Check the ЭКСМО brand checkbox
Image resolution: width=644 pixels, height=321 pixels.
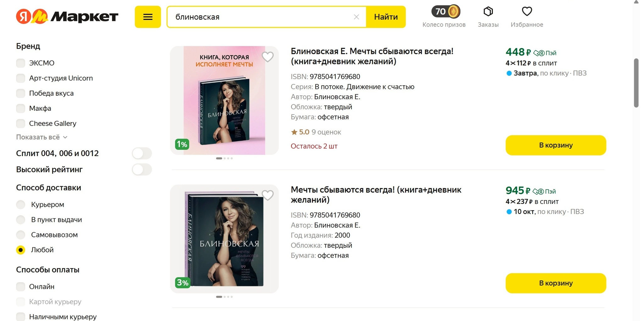[21, 63]
